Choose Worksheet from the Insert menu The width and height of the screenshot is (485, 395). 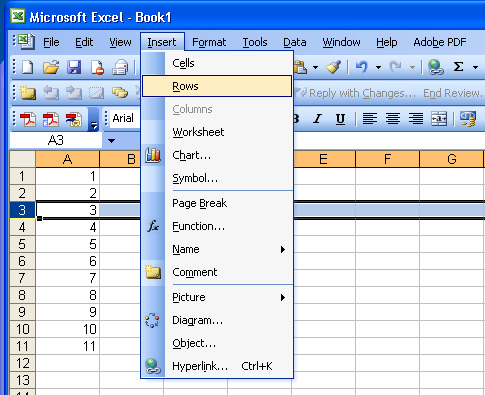[x=217, y=132]
